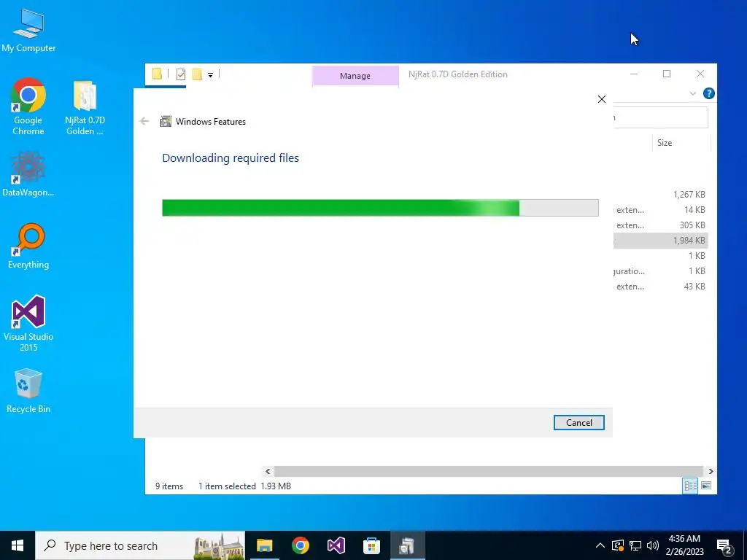
Task: Minimize the NjRat Explorer window
Action: [634, 74]
